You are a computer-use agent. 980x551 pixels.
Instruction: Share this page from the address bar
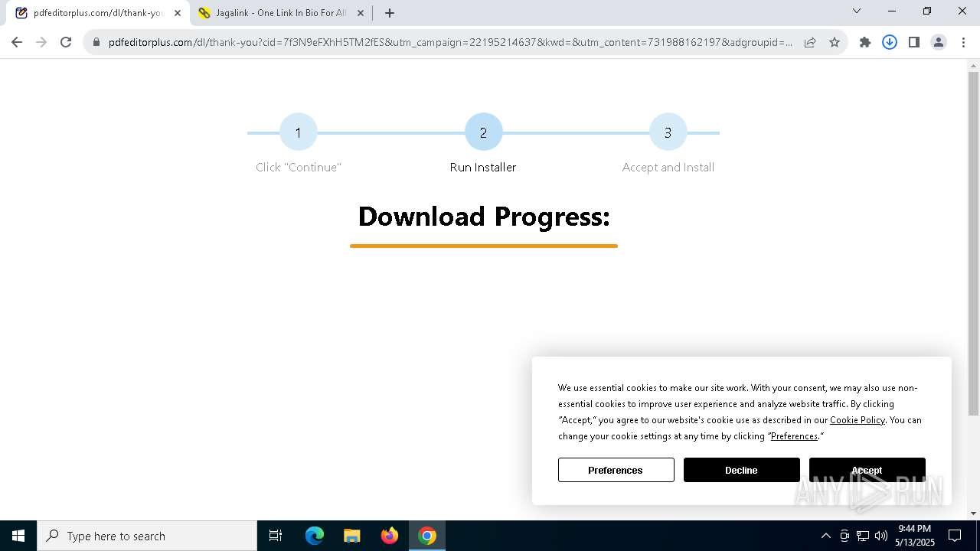810,42
